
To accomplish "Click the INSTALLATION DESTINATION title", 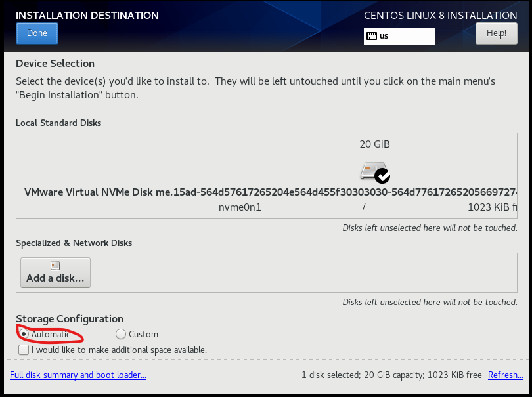I will click(x=87, y=15).
